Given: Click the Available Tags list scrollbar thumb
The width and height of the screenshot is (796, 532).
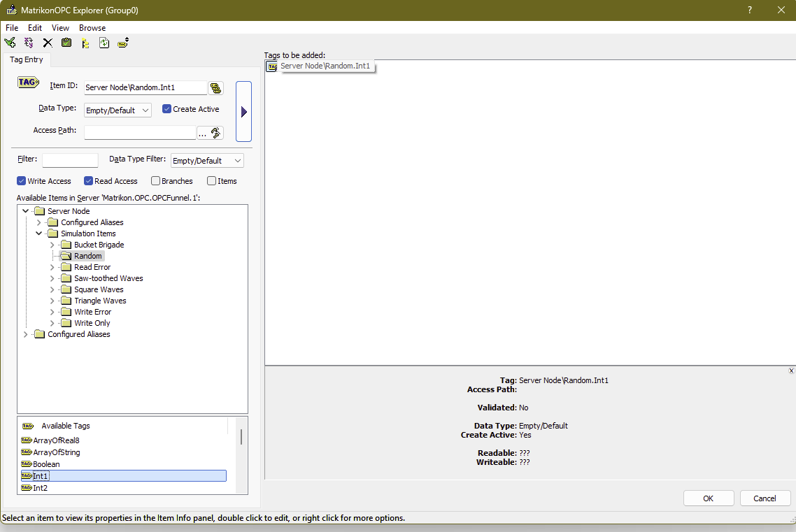Looking at the screenshot, I should (x=241, y=437).
